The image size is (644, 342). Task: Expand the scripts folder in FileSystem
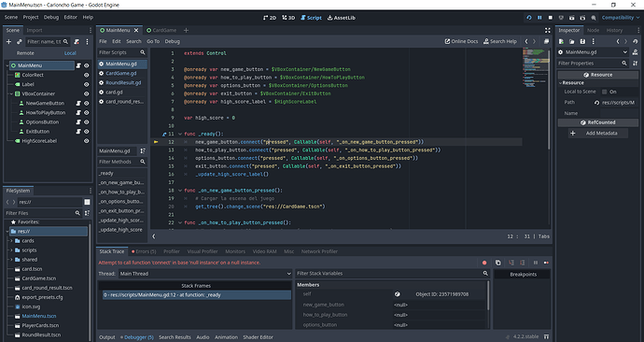pyautogui.click(x=11, y=250)
